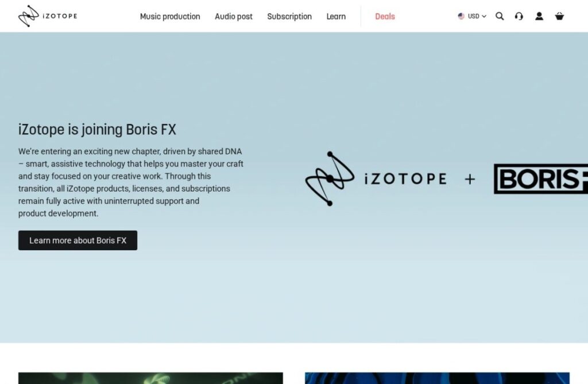The width and height of the screenshot is (588, 384).
Task: Click the iZotope logo in the header
Action: (x=48, y=16)
